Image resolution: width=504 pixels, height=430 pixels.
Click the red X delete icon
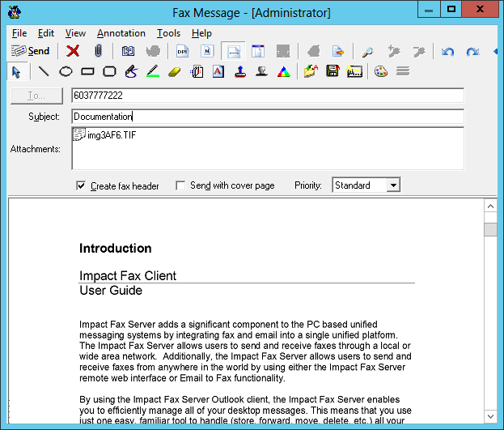73,51
